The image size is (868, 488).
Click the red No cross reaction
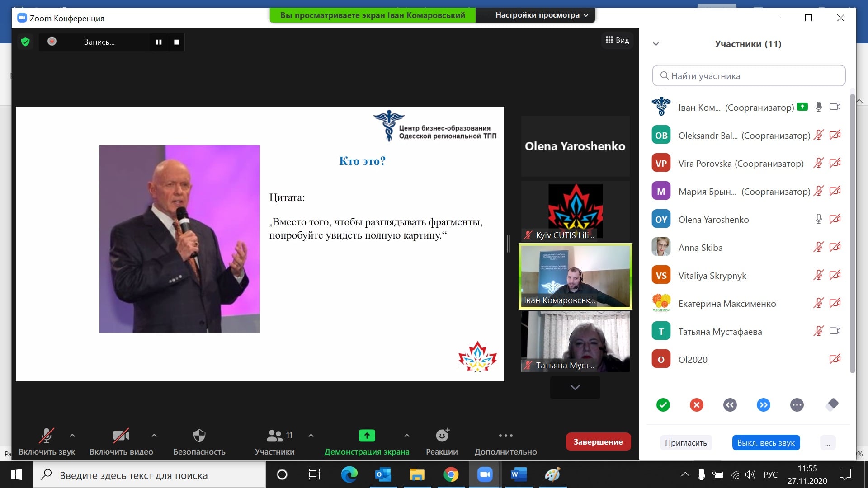(x=696, y=405)
